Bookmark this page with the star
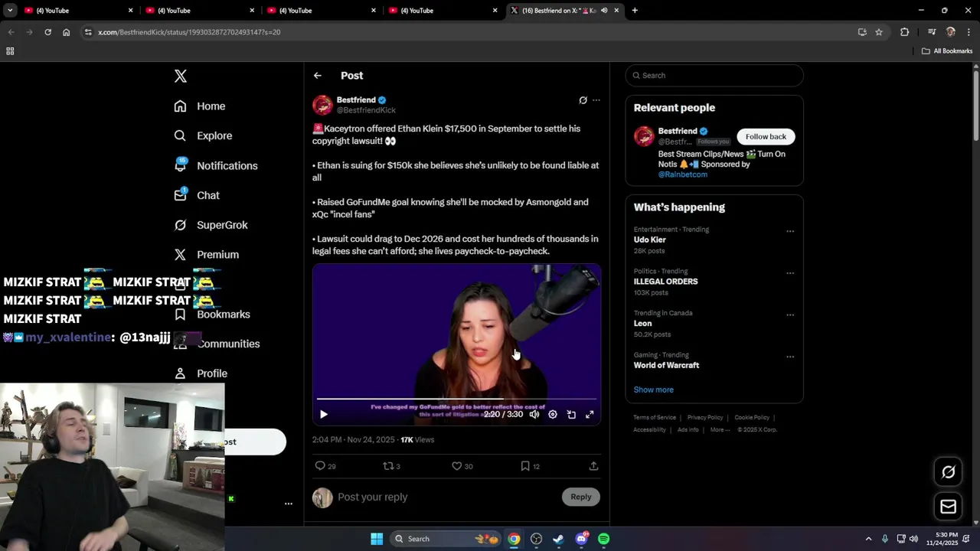This screenshot has width=980, height=551. click(x=879, y=32)
